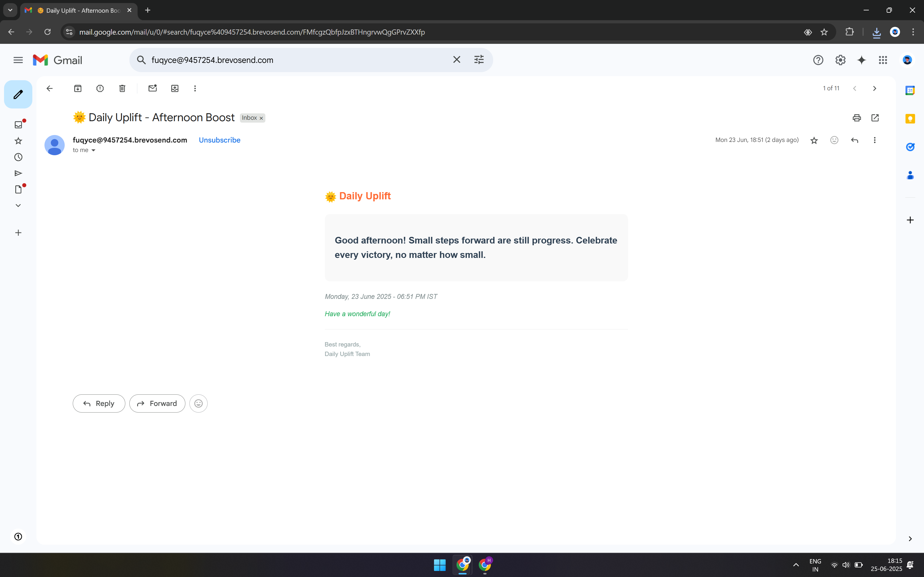Archive this email using the toolbar icon

point(77,89)
